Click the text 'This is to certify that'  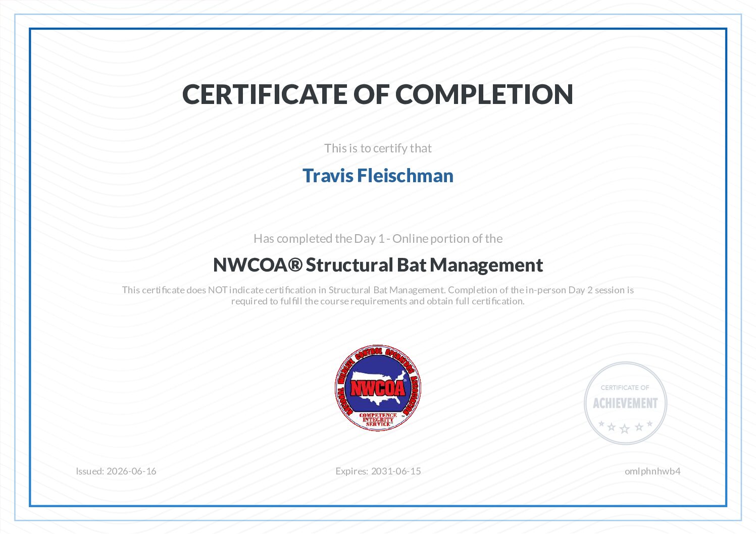[x=378, y=148]
